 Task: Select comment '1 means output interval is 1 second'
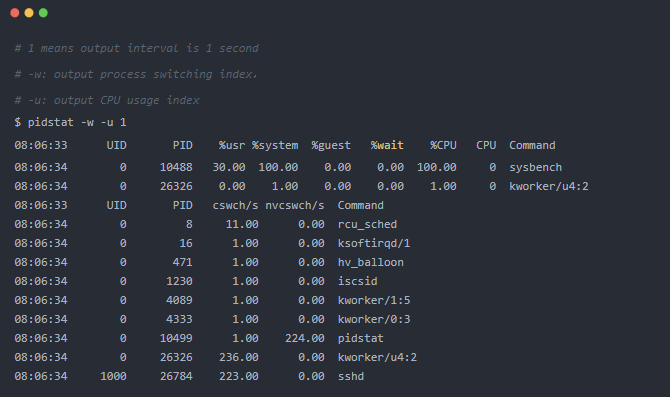pyautogui.click(x=143, y=48)
